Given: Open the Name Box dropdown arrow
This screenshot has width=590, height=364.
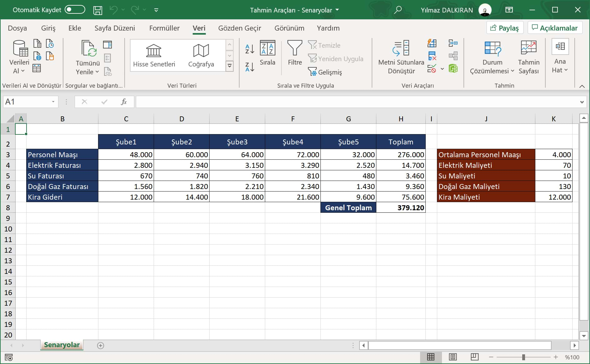Looking at the screenshot, I should [53, 102].
